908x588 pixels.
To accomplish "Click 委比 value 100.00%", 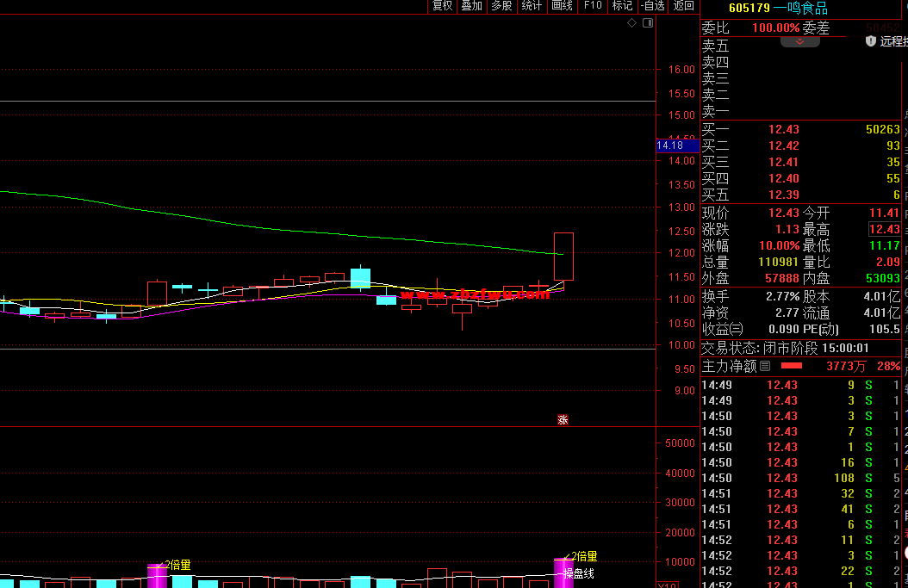I will click(x=775, y=28).
